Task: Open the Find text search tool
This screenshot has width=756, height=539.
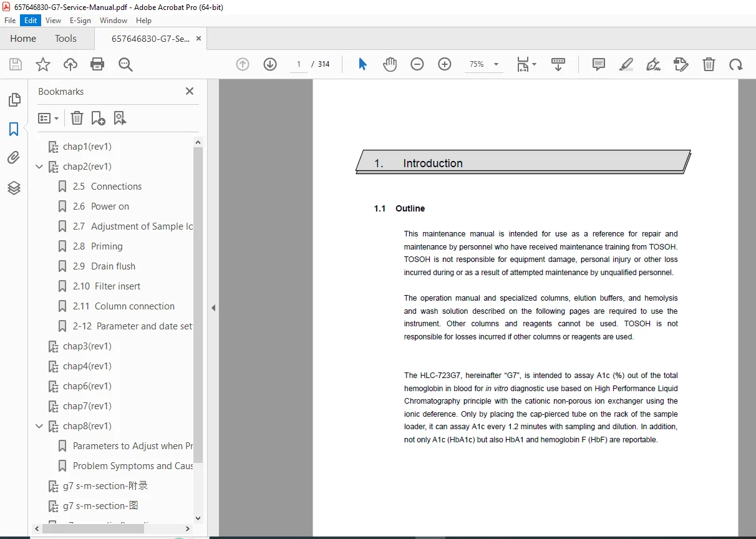Action: click(x=125, y=64)
